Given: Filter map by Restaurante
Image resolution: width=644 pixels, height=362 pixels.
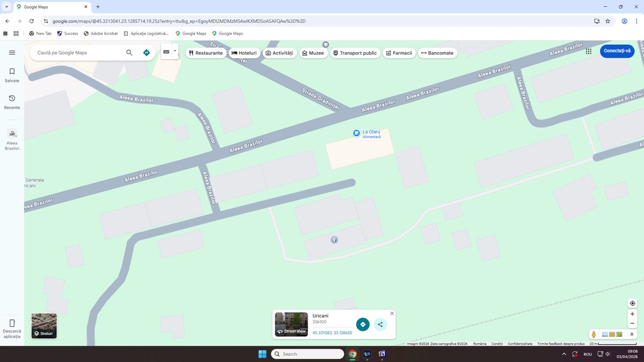Looking at the screenshot, I should click(x=206, y=53).
